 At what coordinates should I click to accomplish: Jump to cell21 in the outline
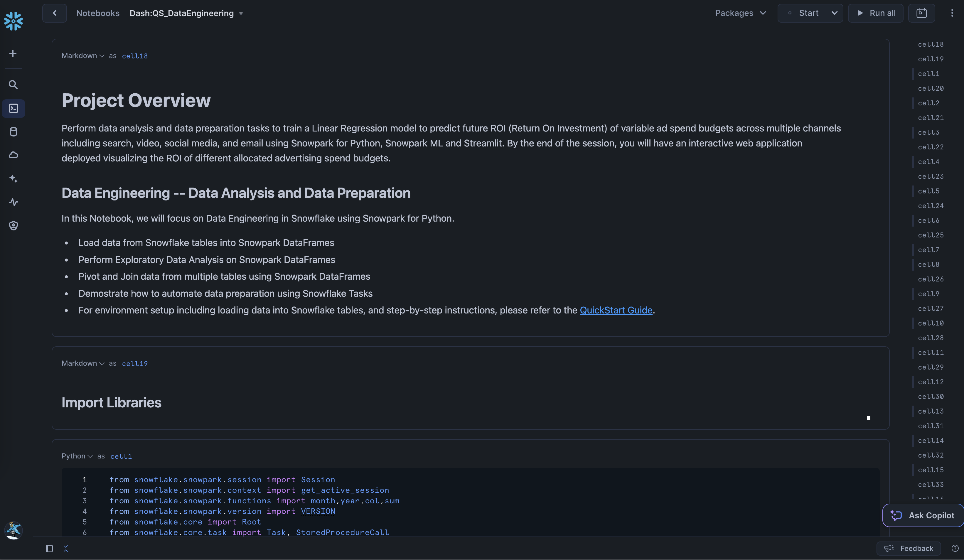(930, 117)
